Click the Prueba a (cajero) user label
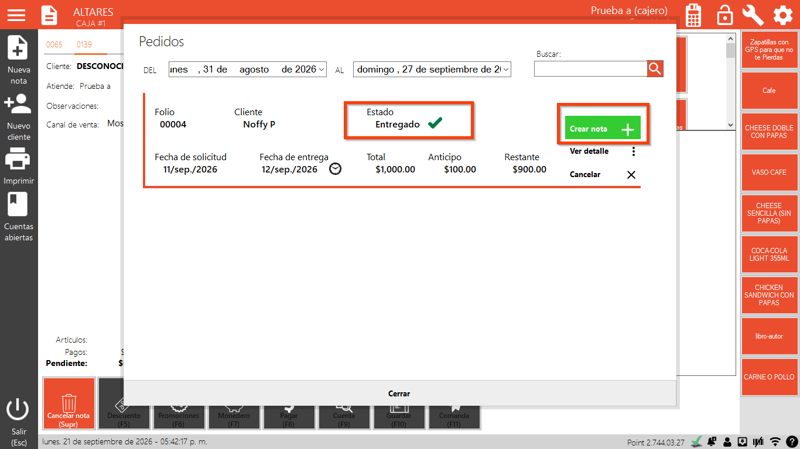The width and height of the screenshot is (800, 449). pos(629,11)
